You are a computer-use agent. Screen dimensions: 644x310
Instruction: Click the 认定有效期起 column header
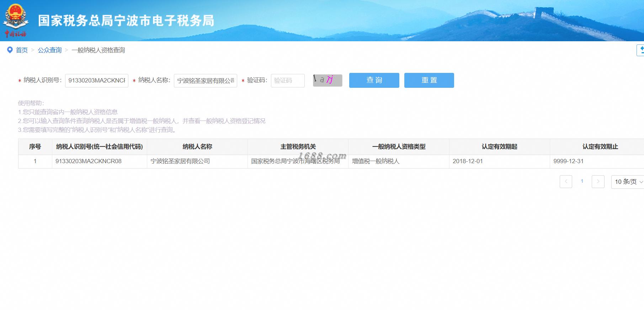tap(500, 147)
